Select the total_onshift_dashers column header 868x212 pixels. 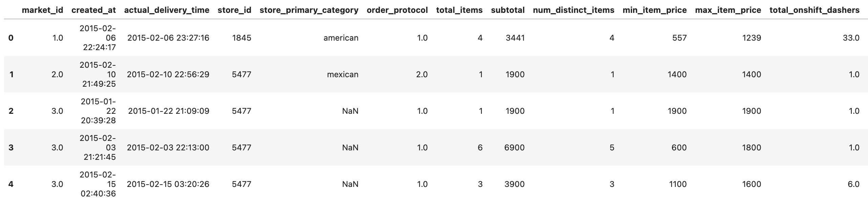815,10
